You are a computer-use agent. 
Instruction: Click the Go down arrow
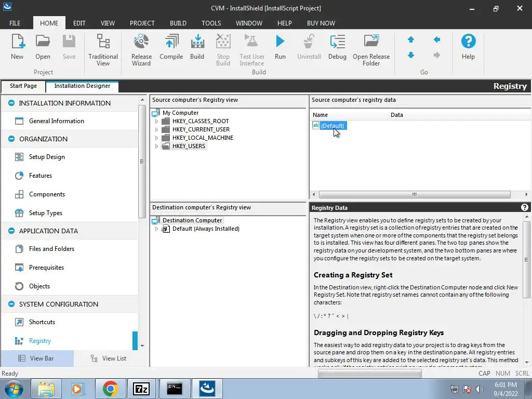411,55
